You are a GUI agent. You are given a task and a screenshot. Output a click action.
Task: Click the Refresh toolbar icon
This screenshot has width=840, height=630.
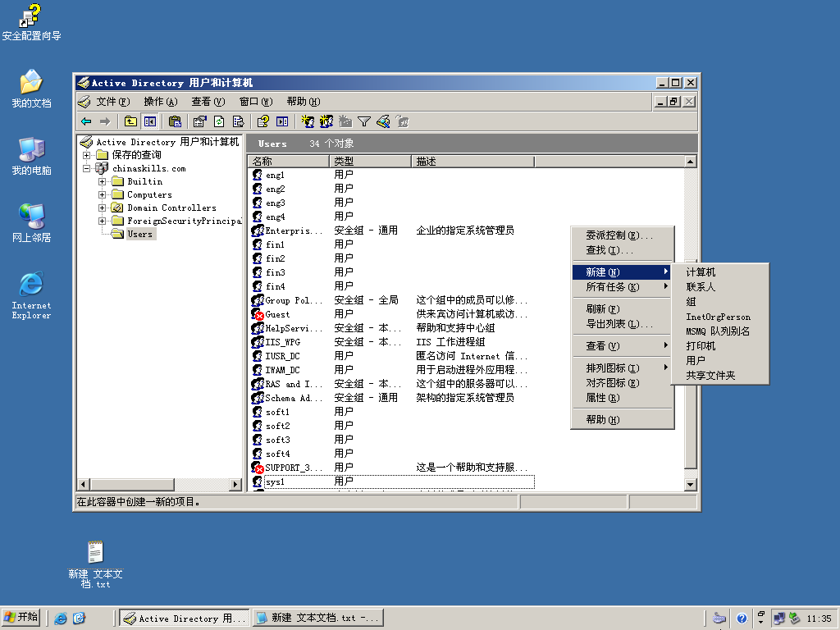(219, 121)
